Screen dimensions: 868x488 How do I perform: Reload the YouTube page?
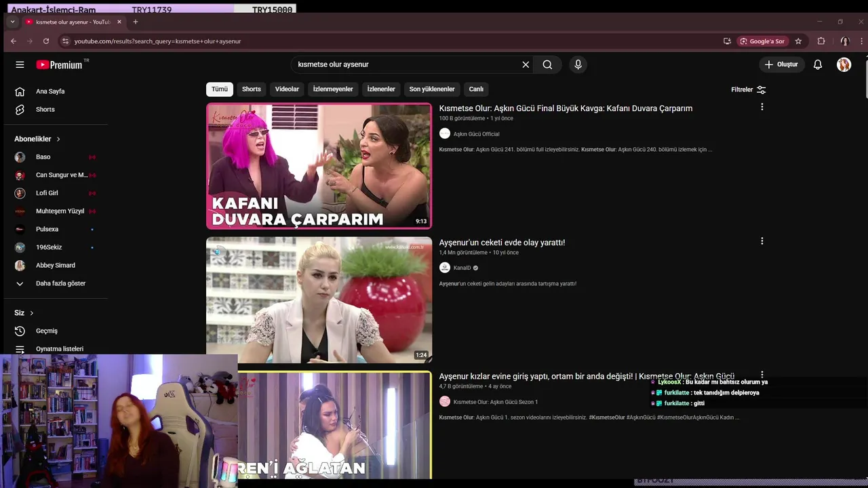46,41
